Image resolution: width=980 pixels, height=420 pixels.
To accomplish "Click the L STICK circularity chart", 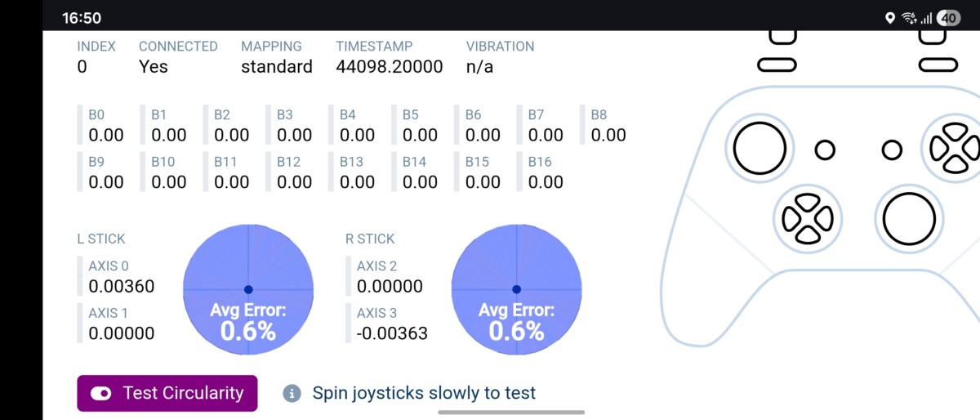I will [248, 289].
